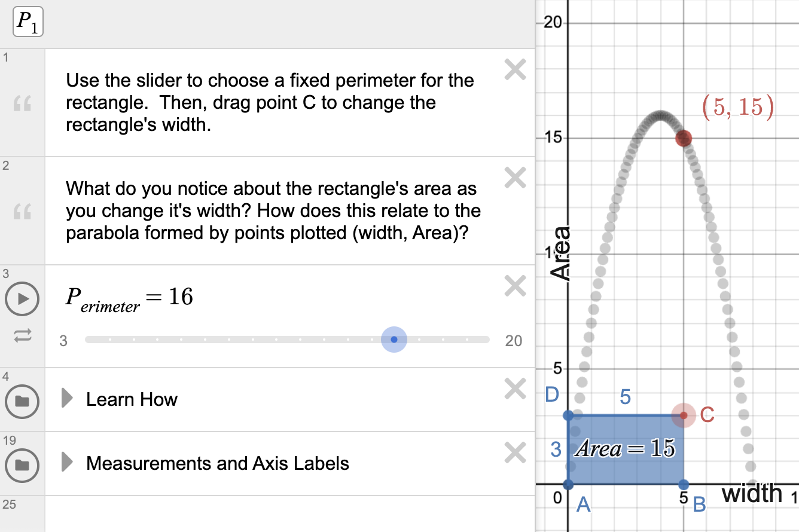This screenshot has height=532, width=799.
Task: Click the quote icon of the first note
Action: click(x=22, y=104)
